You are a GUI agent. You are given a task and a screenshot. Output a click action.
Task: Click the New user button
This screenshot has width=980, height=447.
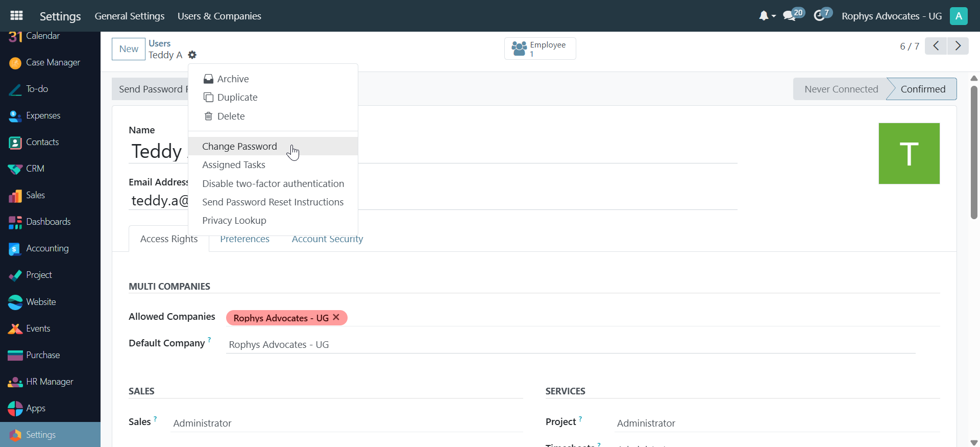tap(129, 49)
